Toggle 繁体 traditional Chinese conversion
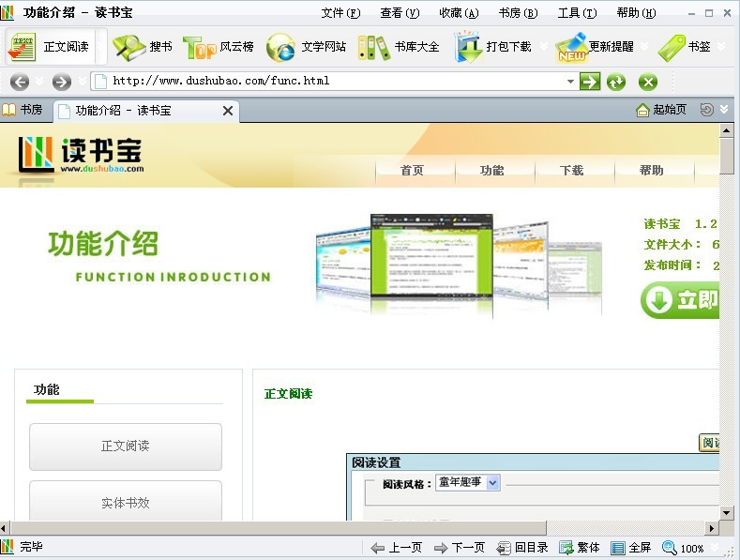 [x=580, y=548]
